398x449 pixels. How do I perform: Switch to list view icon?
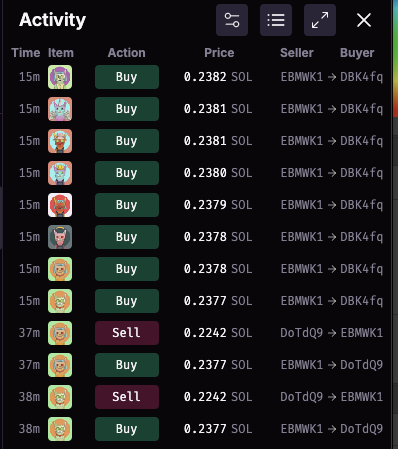[276, 20]
